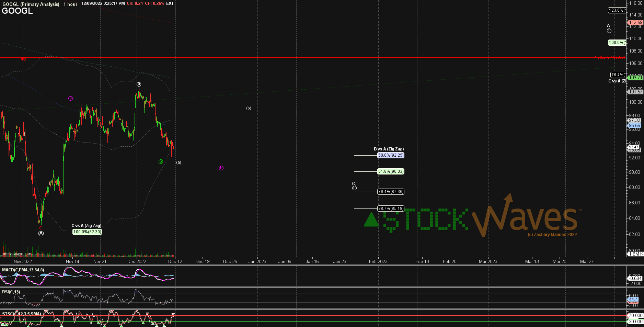644x327 pixels.
Task: Click the Dec-12 date label
Action: coord(175,261)
